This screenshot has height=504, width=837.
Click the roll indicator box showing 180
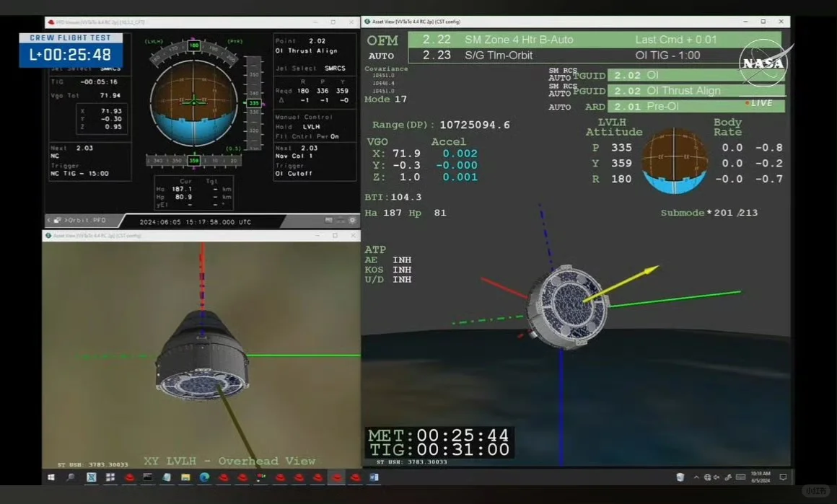click(x=194, y=45)
